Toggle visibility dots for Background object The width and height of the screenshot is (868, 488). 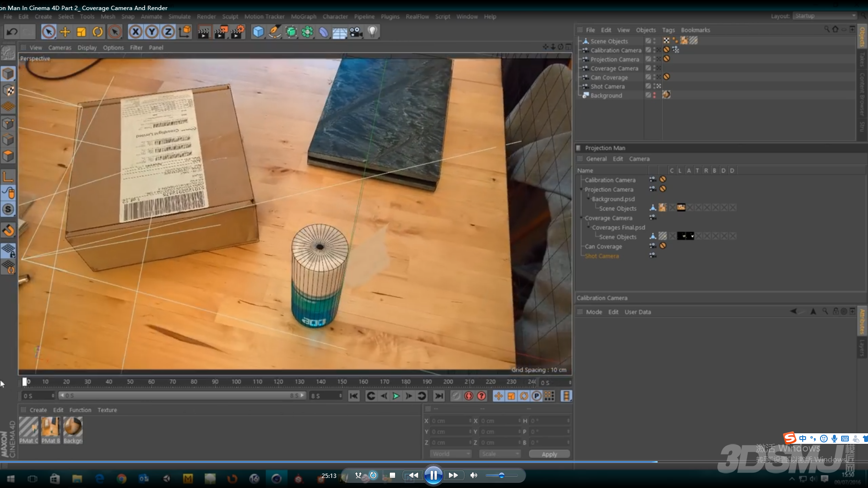pyautogui.click(x=654, y=95)
